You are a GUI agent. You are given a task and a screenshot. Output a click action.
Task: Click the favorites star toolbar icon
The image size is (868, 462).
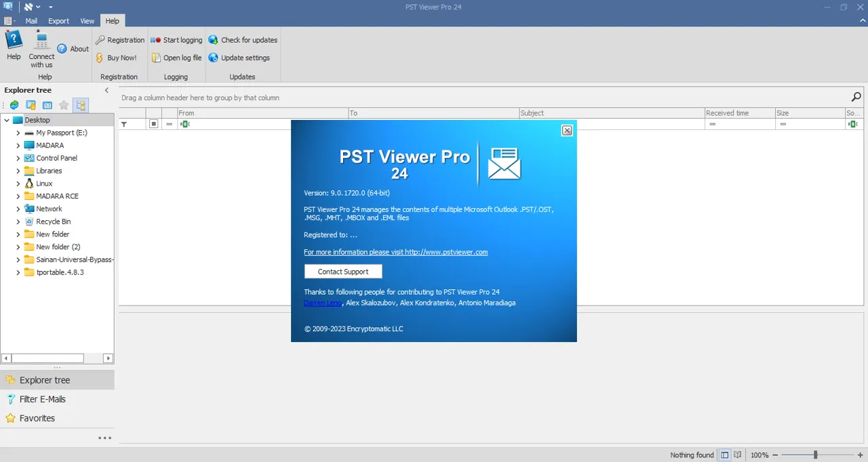[64, 105]
